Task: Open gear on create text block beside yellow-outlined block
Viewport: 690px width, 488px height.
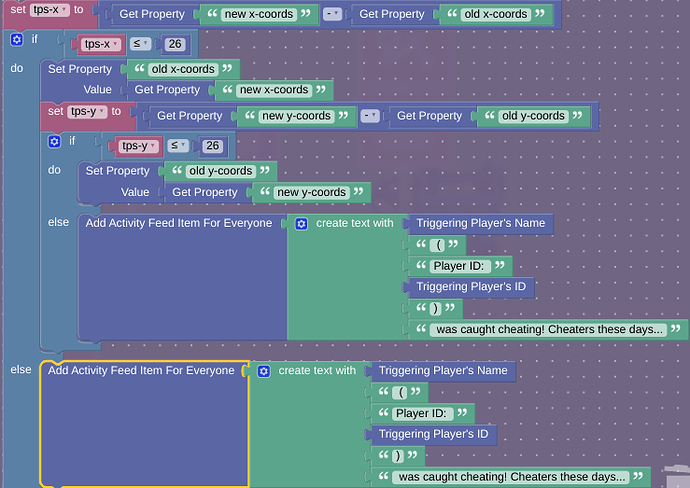Action: 264,371
